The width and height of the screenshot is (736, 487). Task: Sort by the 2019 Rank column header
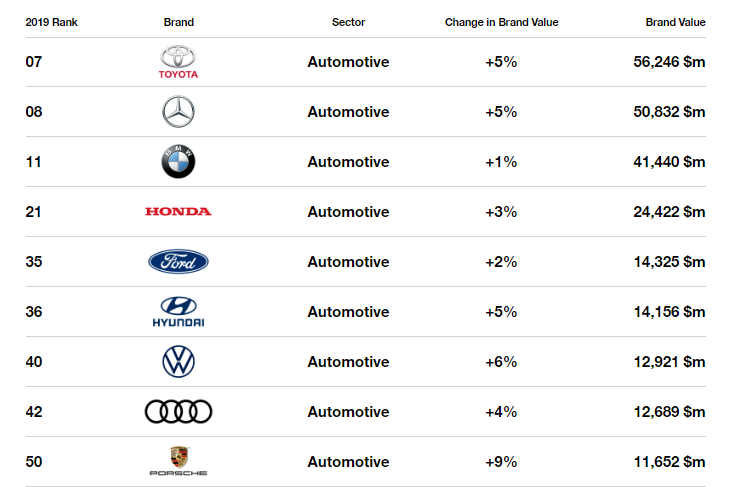[x=52, y=22]
